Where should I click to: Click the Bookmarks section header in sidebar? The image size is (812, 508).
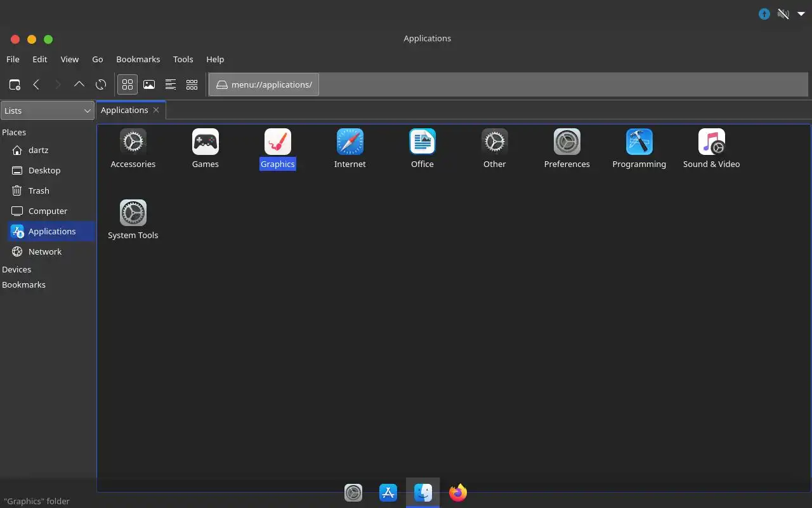coord(23,284)
